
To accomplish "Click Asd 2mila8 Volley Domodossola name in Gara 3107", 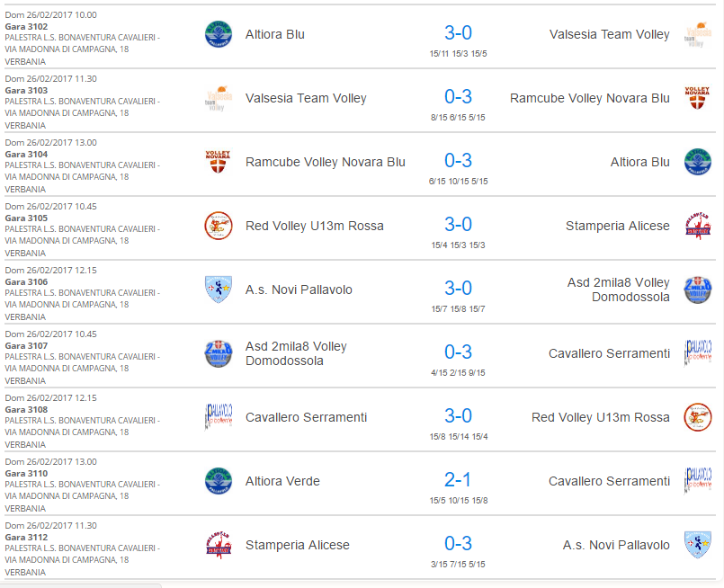I will (x=296, y=353).
